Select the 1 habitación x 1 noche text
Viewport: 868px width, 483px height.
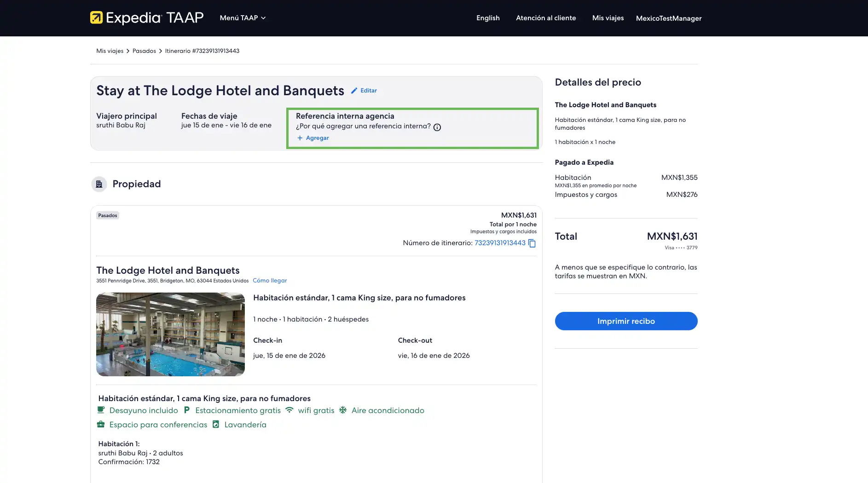[585, 142]
